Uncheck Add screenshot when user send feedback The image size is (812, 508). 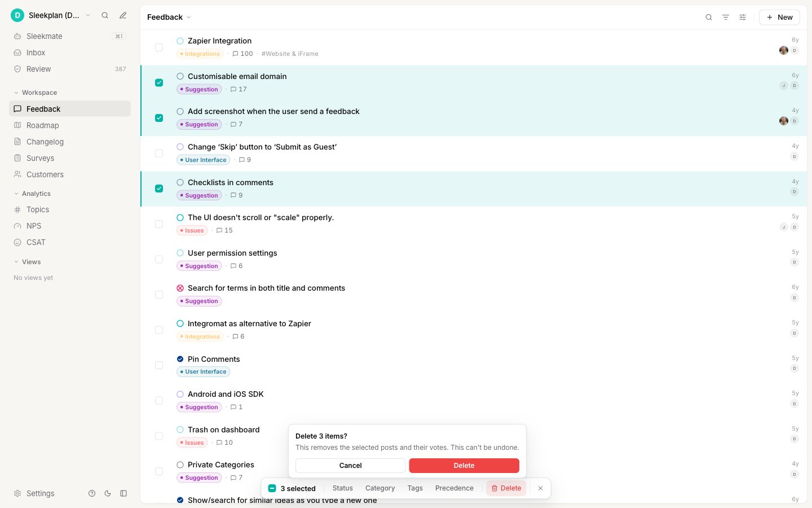[159, 118]
